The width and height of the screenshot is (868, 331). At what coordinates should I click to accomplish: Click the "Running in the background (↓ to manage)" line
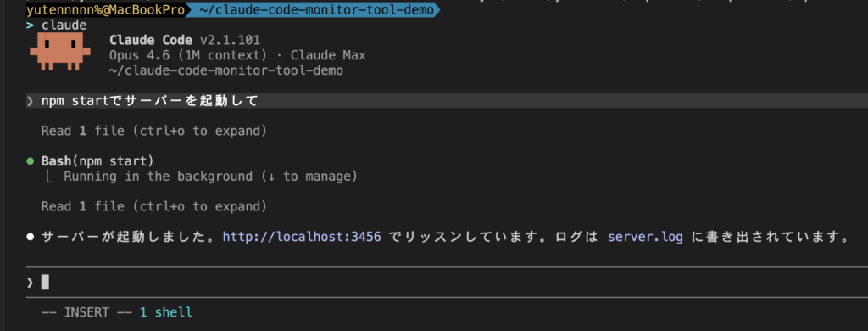tap(210, 177)
